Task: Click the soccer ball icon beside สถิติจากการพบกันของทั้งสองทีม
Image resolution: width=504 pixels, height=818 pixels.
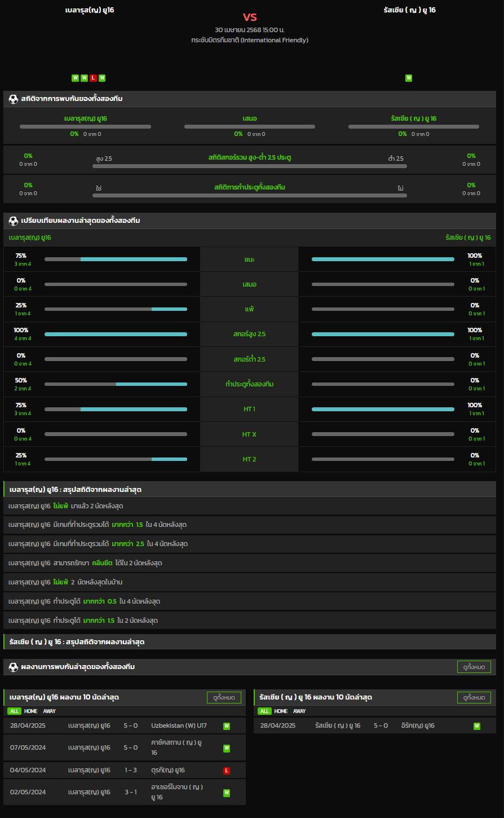Action: 14,99
